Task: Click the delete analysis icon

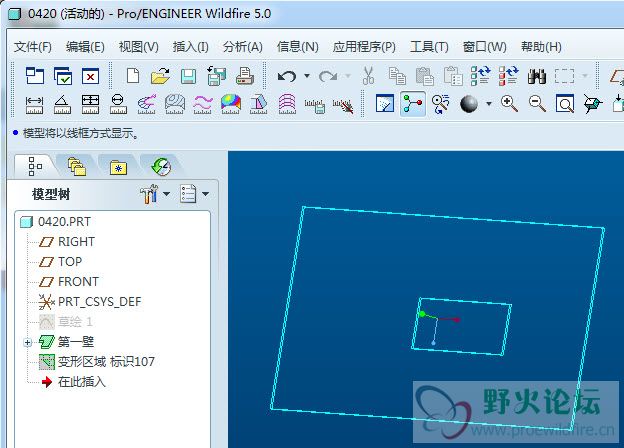Action: [343, 105]
